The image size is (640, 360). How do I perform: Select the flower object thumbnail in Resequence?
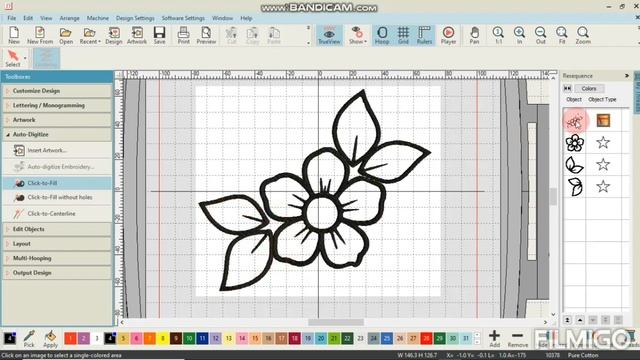point(575,143)
